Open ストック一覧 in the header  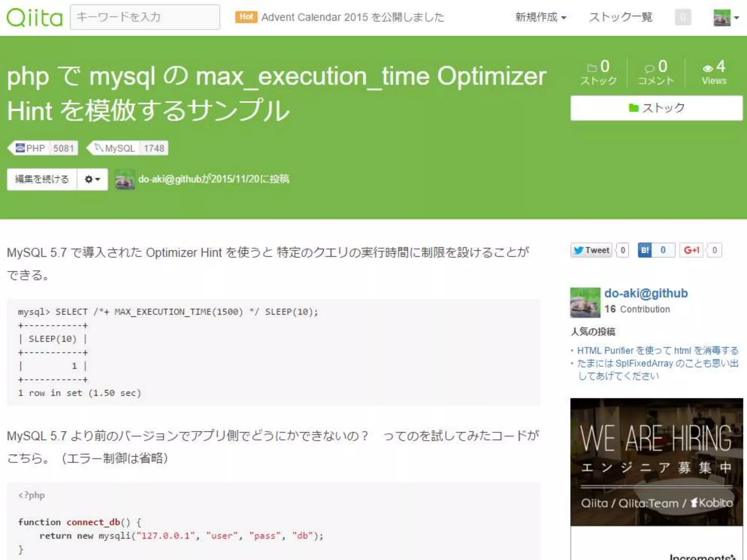(x=620, y=17)
